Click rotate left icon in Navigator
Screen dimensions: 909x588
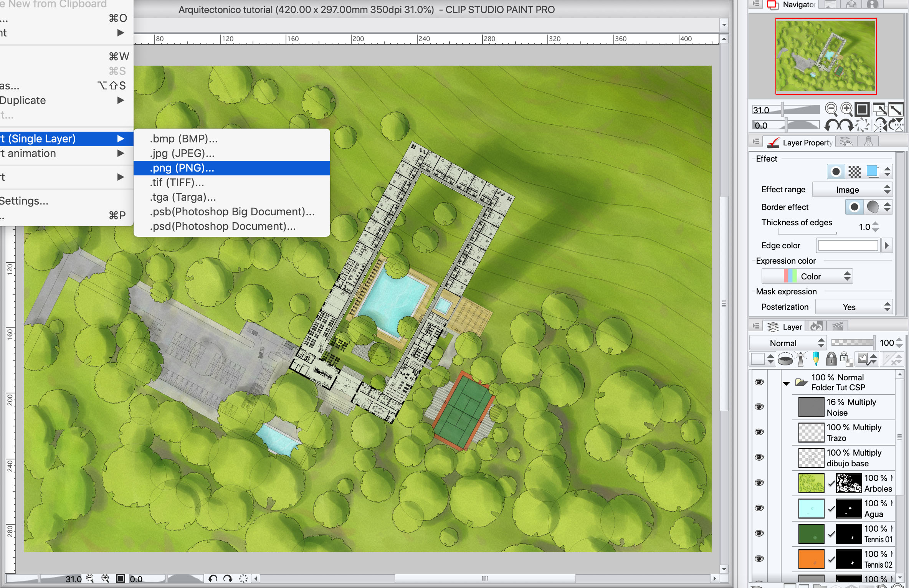click(x=832, y=125)
